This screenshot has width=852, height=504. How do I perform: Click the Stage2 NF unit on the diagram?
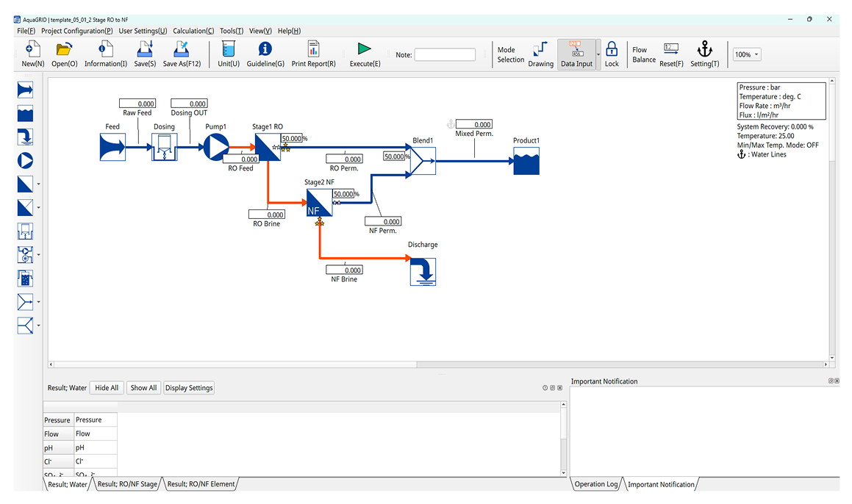coord(319,204)
